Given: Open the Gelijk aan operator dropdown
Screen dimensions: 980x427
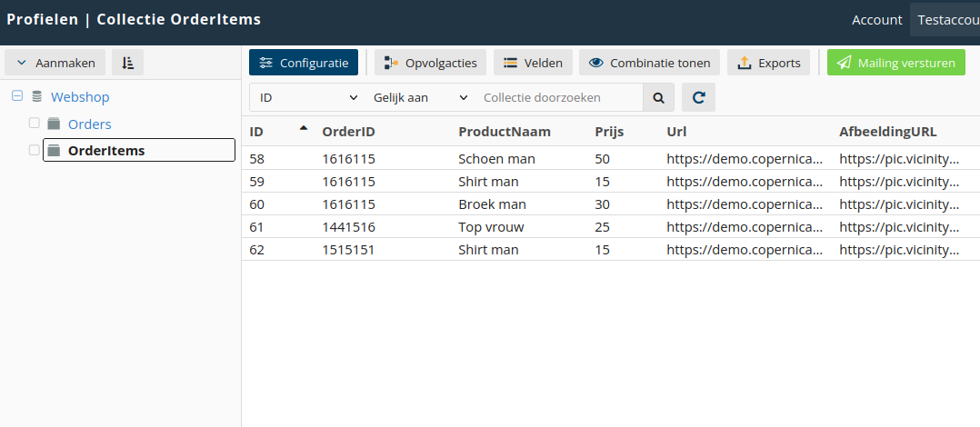Looking at the screenshot, I should 420,97.
